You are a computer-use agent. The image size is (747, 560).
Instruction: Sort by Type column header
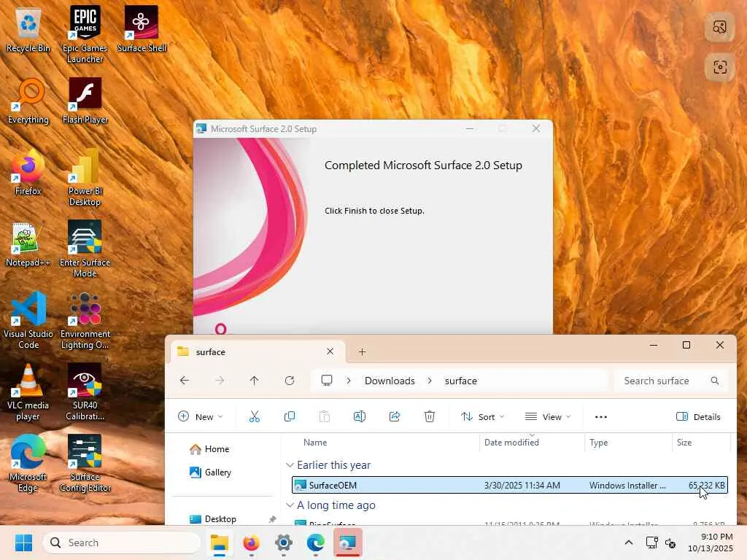click(598, 443)
